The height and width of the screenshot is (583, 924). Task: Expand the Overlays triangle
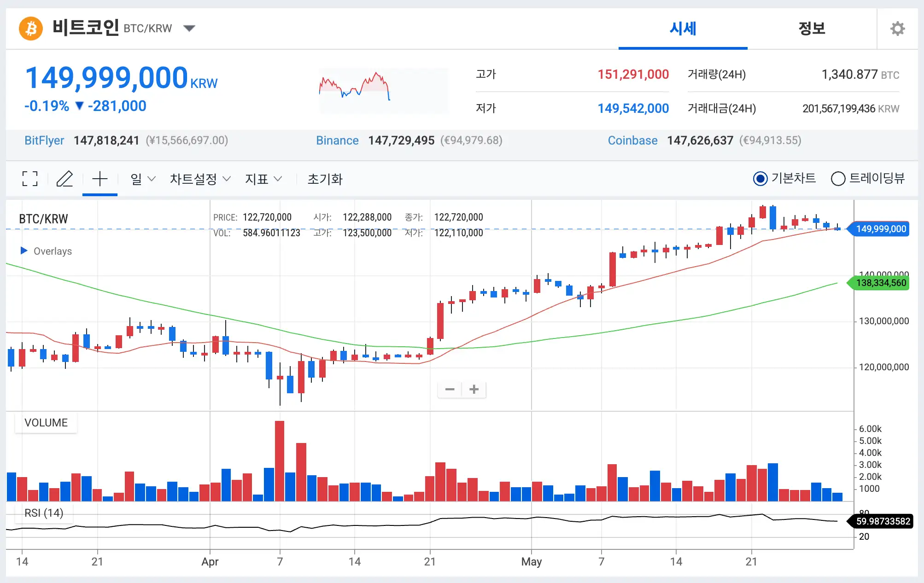(24, 251)
